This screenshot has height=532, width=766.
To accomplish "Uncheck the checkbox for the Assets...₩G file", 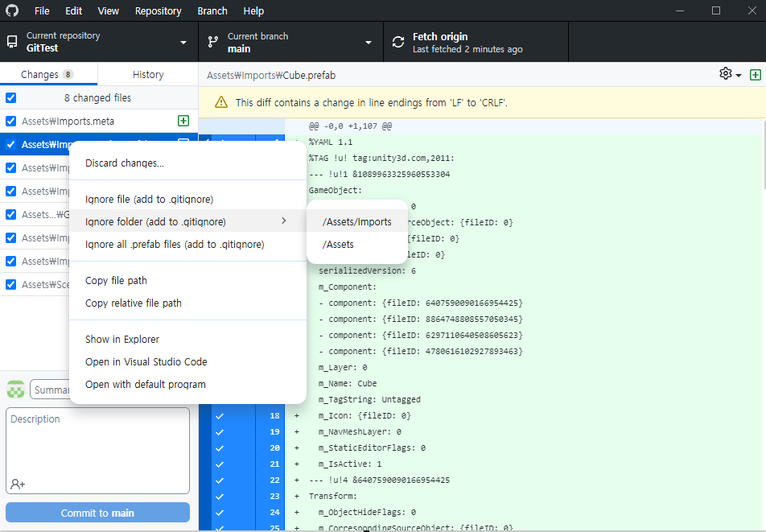I will [x=10, y=214].
